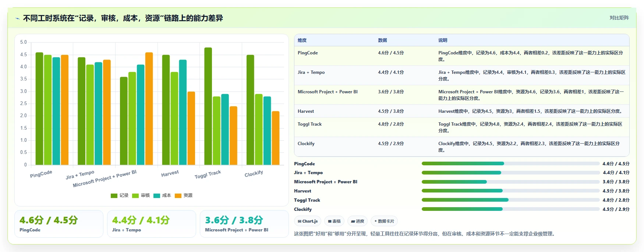The image size is (644, 252).
Task: Select the Harvest progress bar
Action: point(511,191)
